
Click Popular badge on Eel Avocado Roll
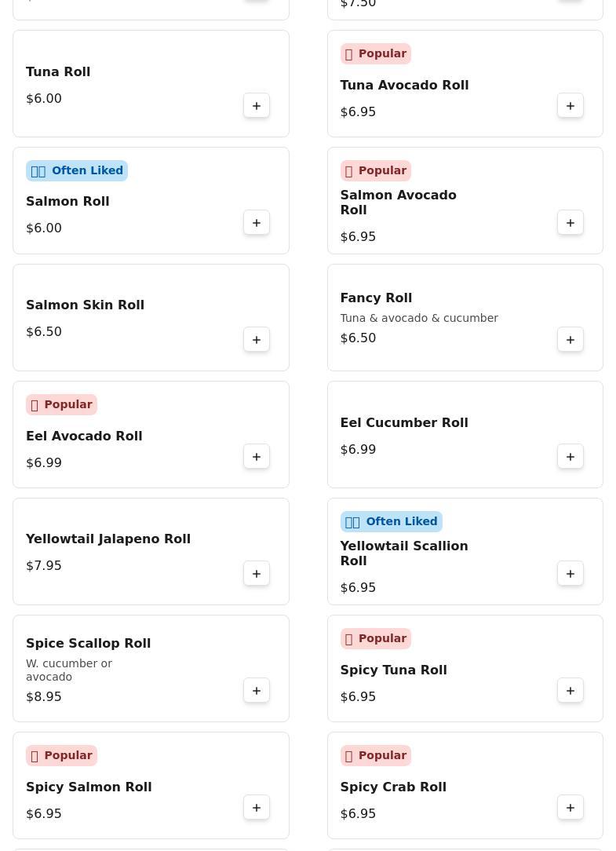[61, 405]
